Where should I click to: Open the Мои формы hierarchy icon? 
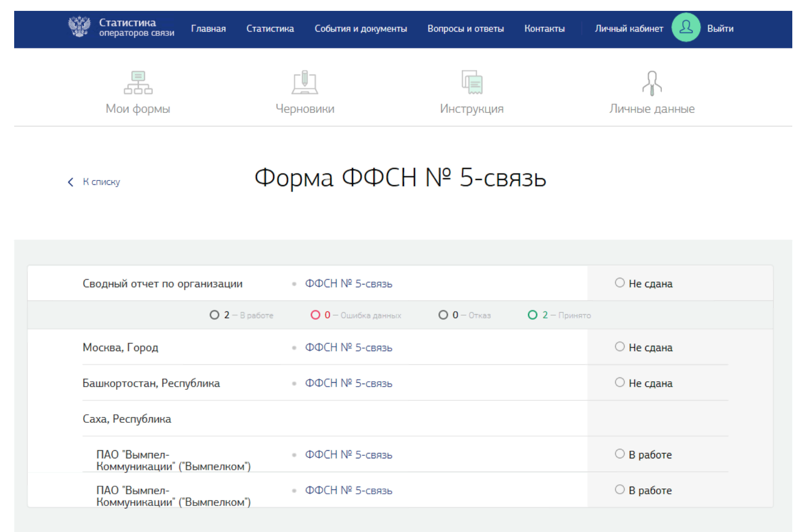tap(138, 83)
